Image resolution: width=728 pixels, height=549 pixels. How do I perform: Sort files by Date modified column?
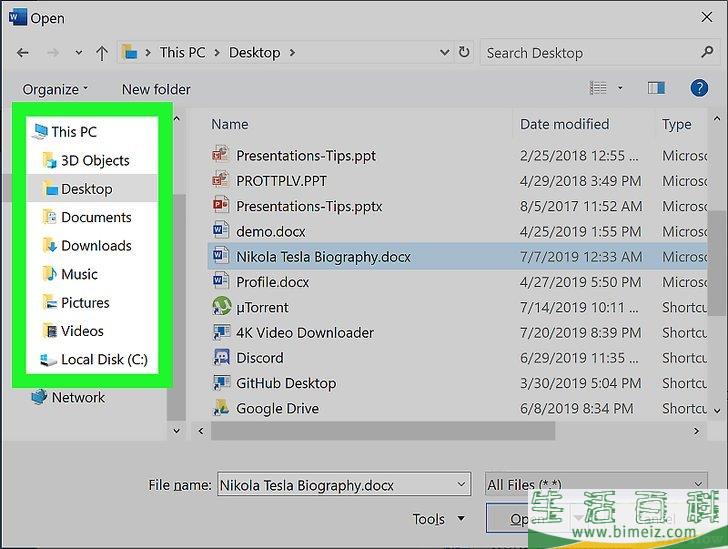tap(564, 124)
